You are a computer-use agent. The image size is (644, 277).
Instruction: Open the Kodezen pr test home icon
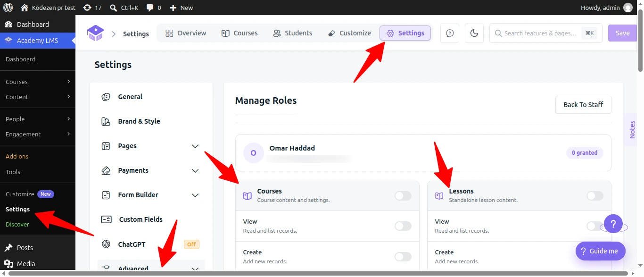click(x=25, y=8)
